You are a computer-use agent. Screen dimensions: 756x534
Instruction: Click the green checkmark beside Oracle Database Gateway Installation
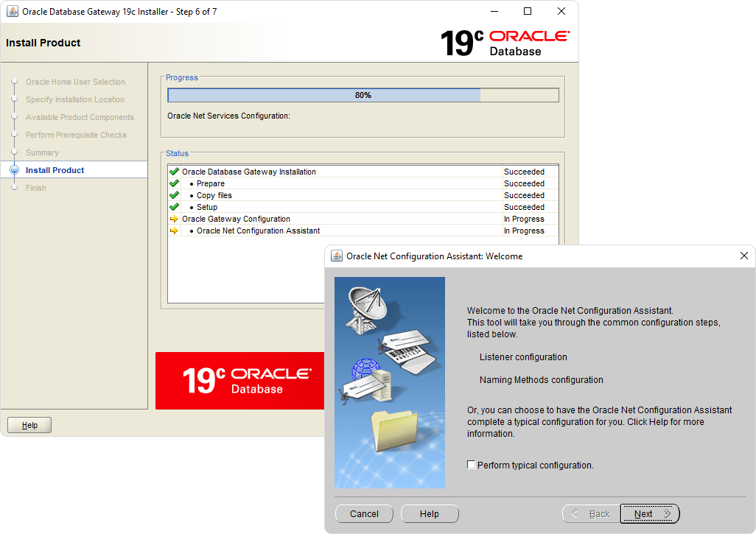tap(174, 172)
